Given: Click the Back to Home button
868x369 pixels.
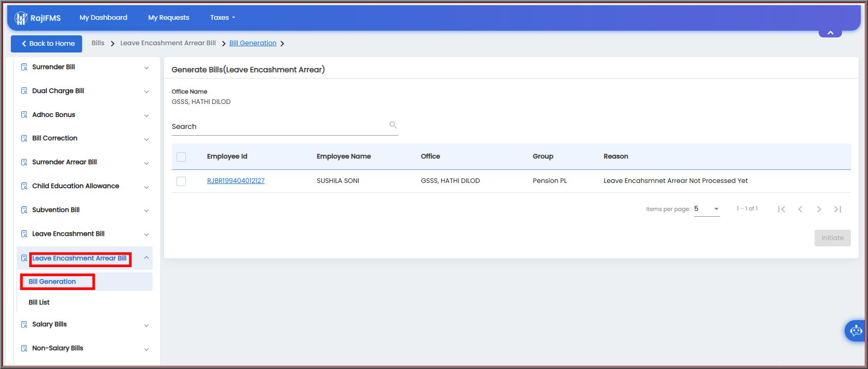Looking at the screenshot, I should (x=47, y=44).
